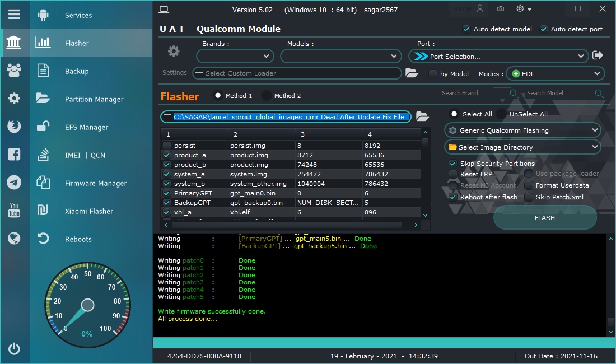Image resolution: width=616 pixels, height=364 pixels.
Task: Click partition table horizontal scrollbar
Action: [x=287, y=225]
